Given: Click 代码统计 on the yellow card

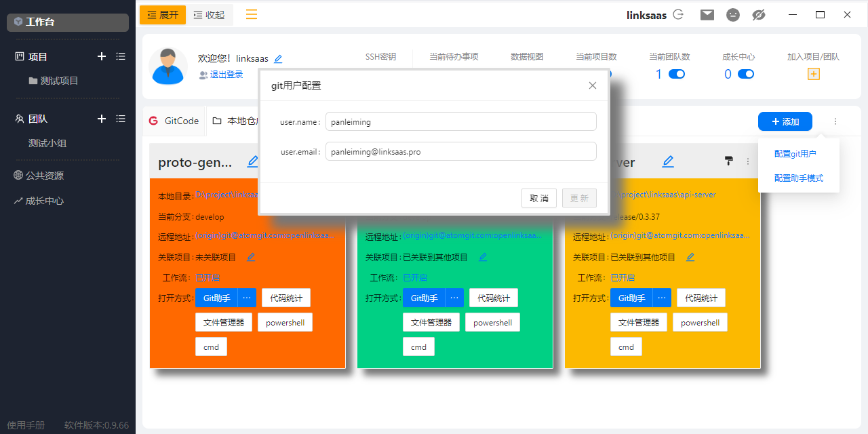Looking at the screenshot, I should pyautogui.click(x=701, y=298).
